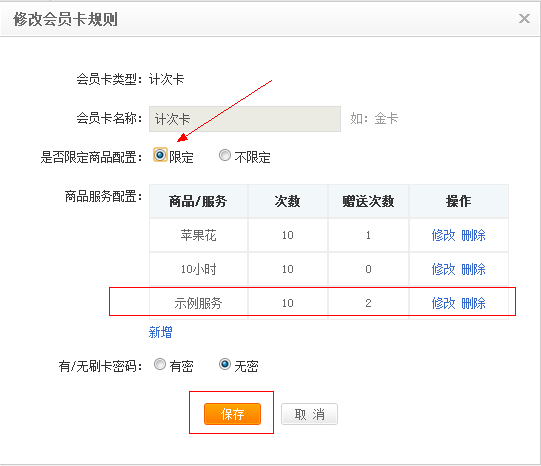Click 修改 link for 苹果花 row
This screenshot has width=541, height=466.
tap(443, 235)
